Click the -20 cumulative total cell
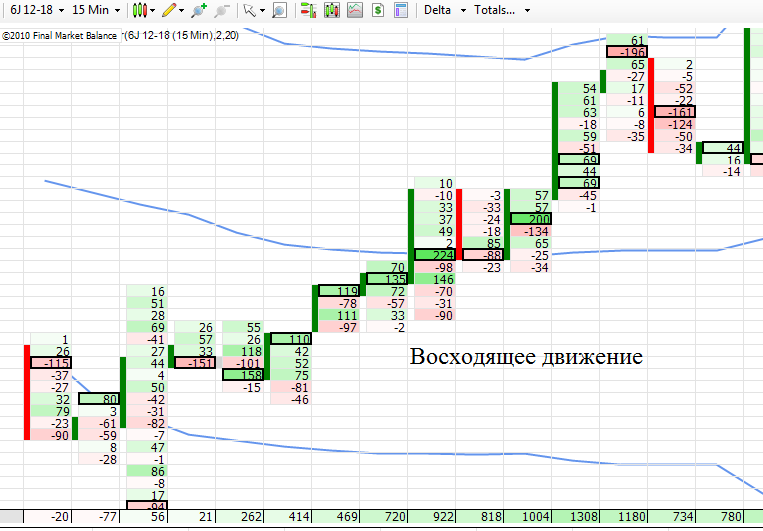The width and height of the screenshot is (763, 531). tap(48, 516)
